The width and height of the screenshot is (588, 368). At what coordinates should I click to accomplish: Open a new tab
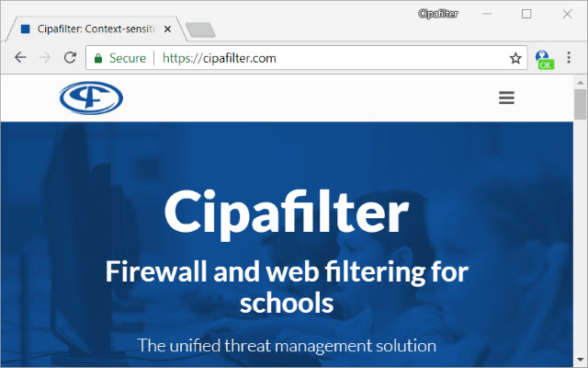(200, 29)
